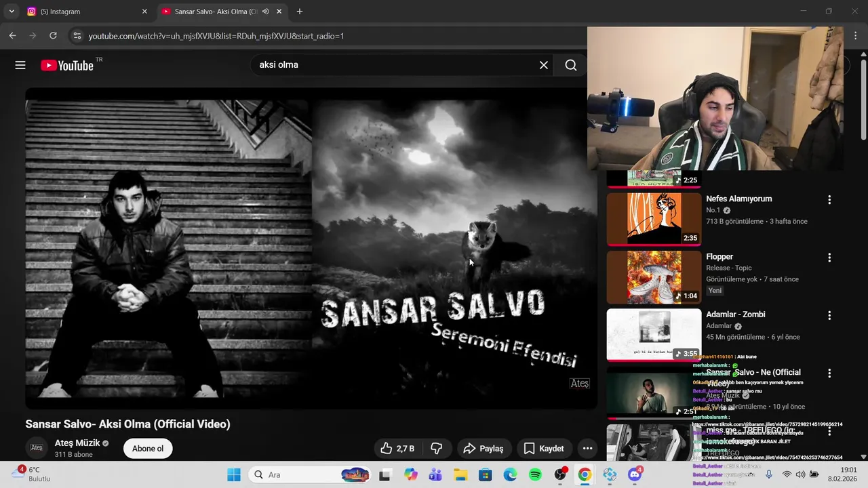This screenshot has height=488, width=868.
Task: Launch Copilot from taskbar
Action: click(410, 474)
